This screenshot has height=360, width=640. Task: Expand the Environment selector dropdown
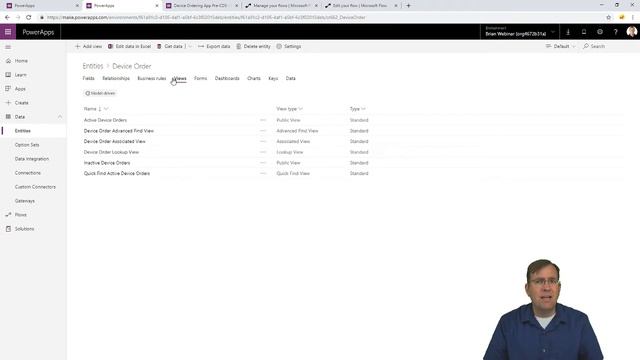point(553,32)
